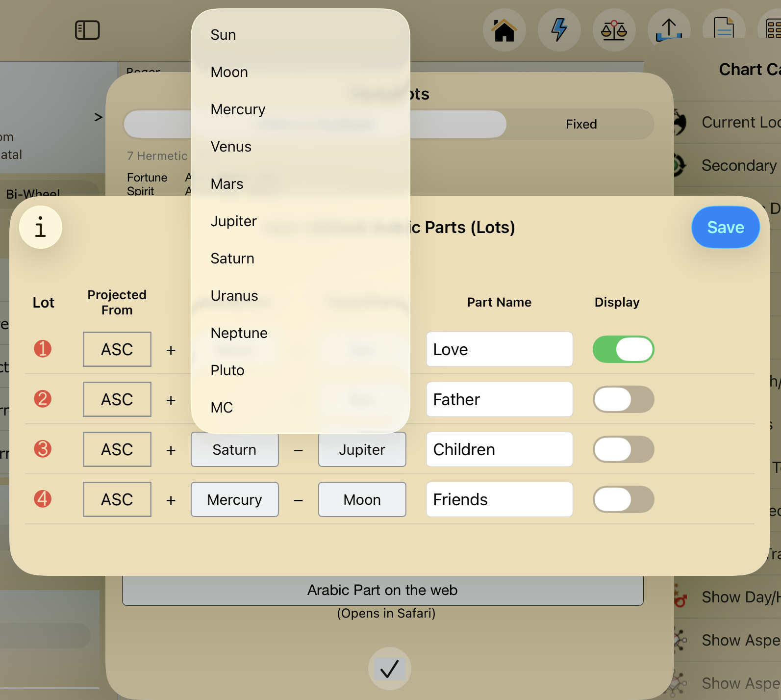This screenshot has width=781, height=700.
Task: Turn off Display toggle for Love
Action: coord(624,349)
